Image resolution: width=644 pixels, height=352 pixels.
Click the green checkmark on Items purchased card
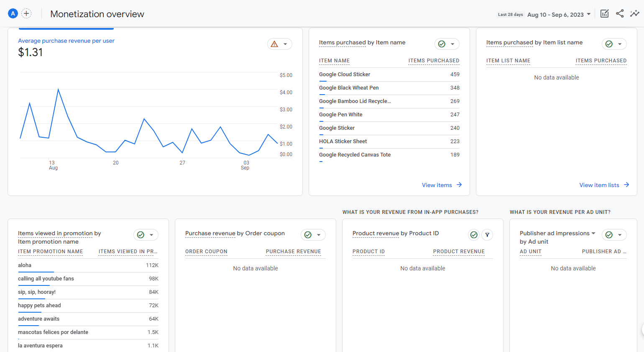[442, 44]
